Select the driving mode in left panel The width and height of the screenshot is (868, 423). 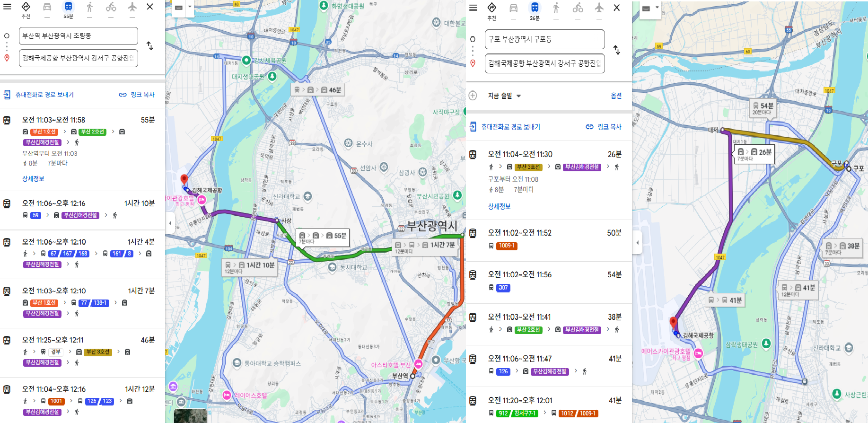pyautogui.click(x=47, y=10)
